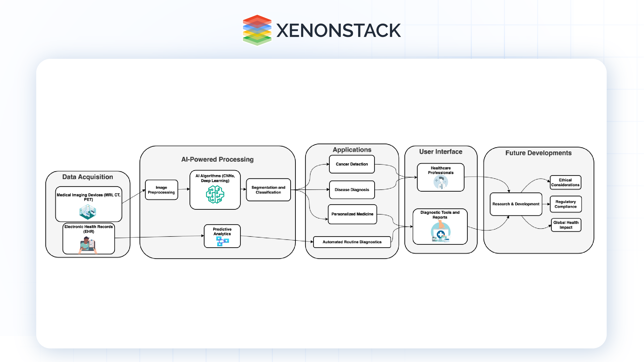Click the doctor icon under Healthcare Professionals
This screenshot has height=362, width=644.
point(440,182)
